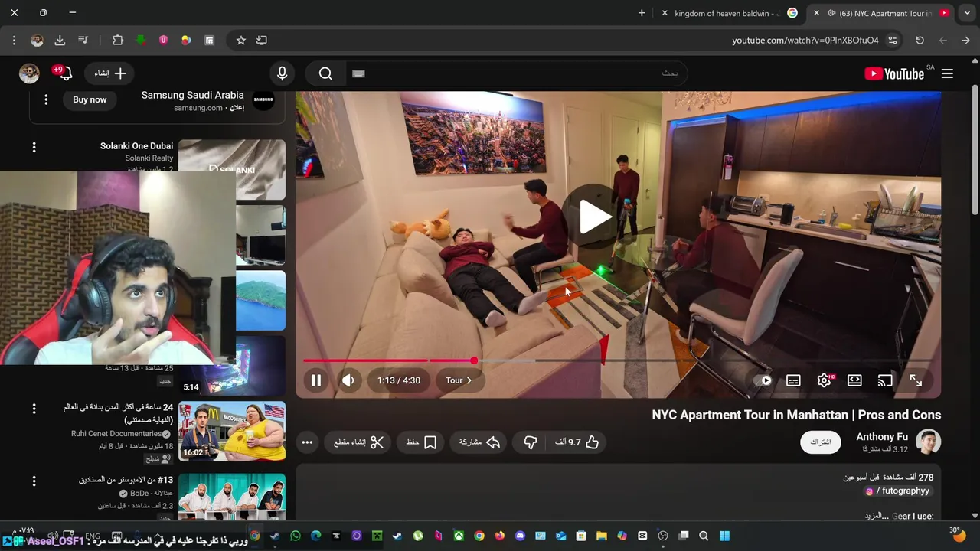The width and height of the screenshot is (980, 551).
Task: Cast video to a device icon
Action: (x=885, y=380)
